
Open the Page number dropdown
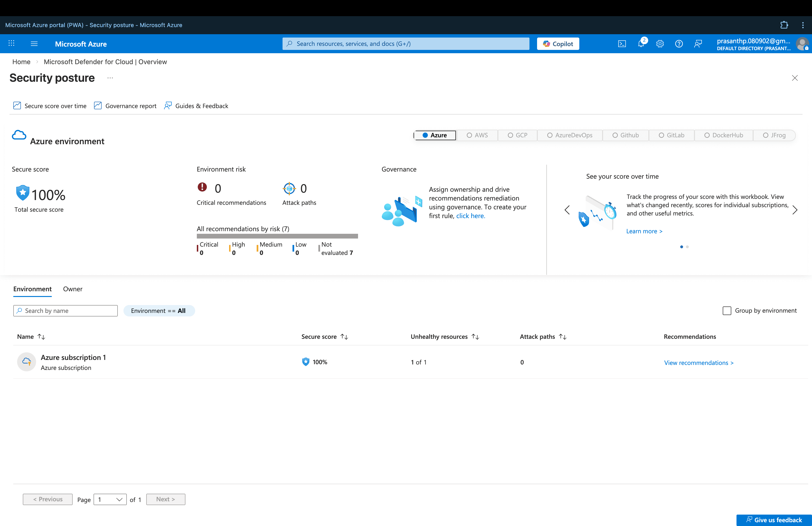pyautogui.click(x=110, y=499)
